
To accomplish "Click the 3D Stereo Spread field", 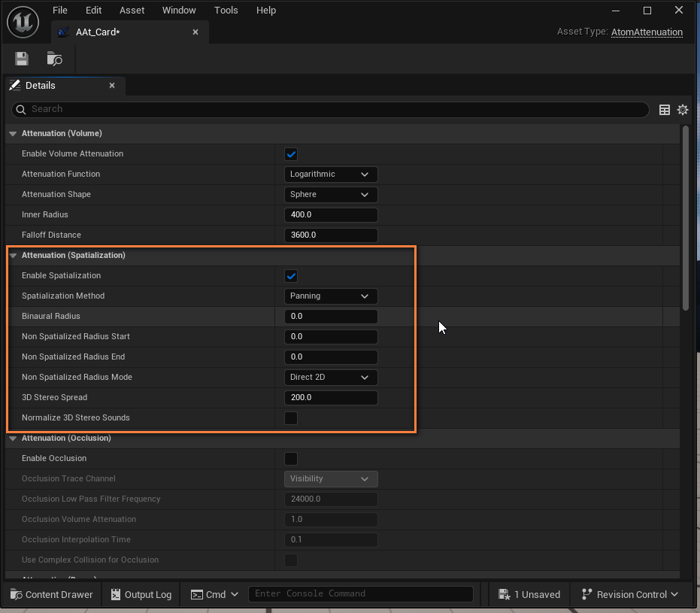I will click(x=331, y=398).
